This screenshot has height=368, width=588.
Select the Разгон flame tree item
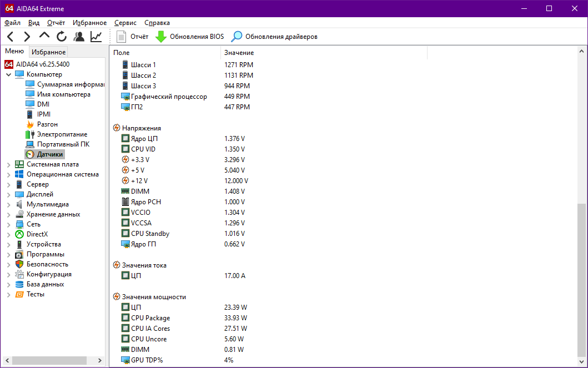[42, 124]
